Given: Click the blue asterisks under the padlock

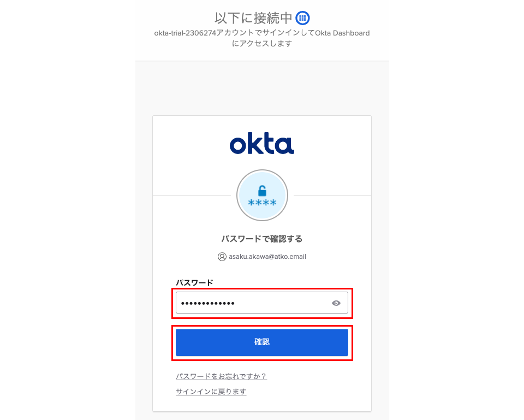Looking at the screenshot, I should [x=263, y=202].
